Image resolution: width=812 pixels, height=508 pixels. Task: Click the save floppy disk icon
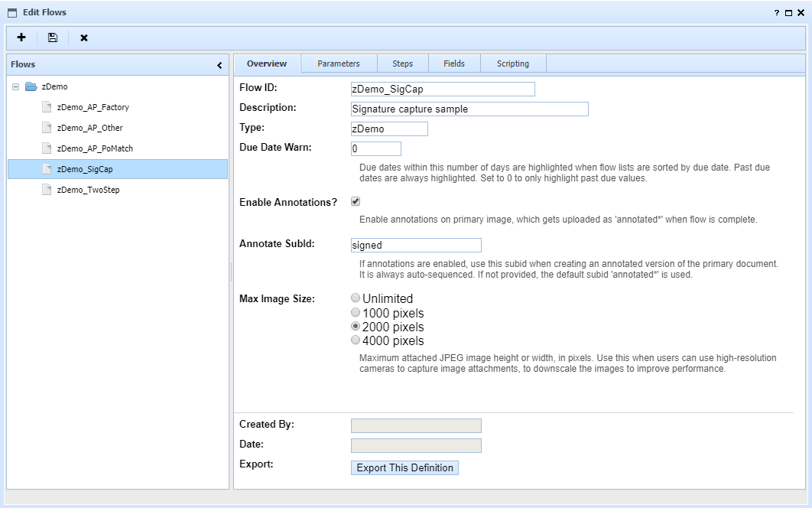[53, 37]
